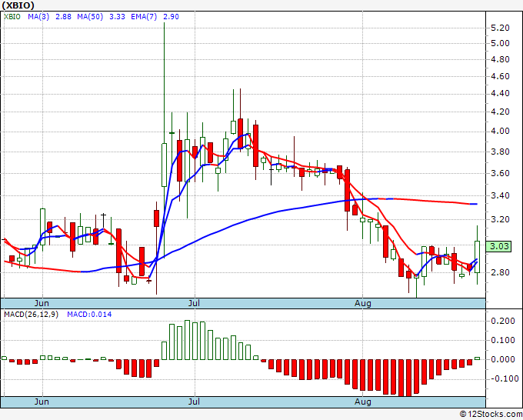Click the current price tag 3.03
This screenshot has width=523, height=420.
coord(498,246)
